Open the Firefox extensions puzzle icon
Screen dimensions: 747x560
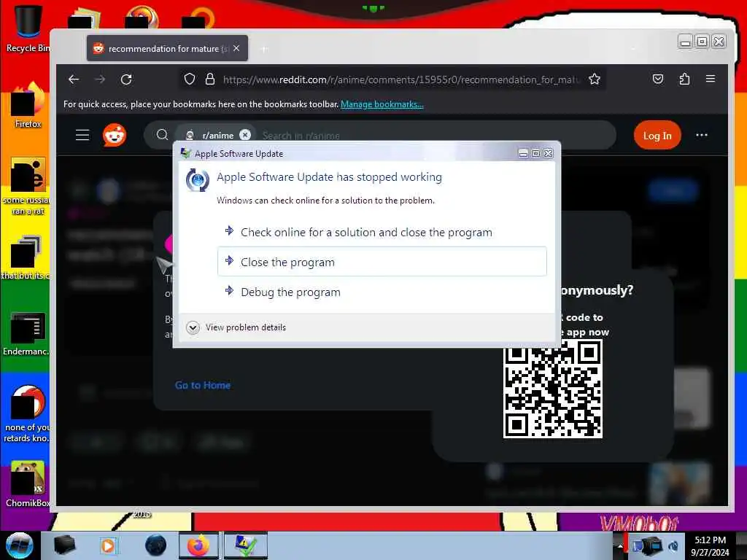[x=684, y=79]
